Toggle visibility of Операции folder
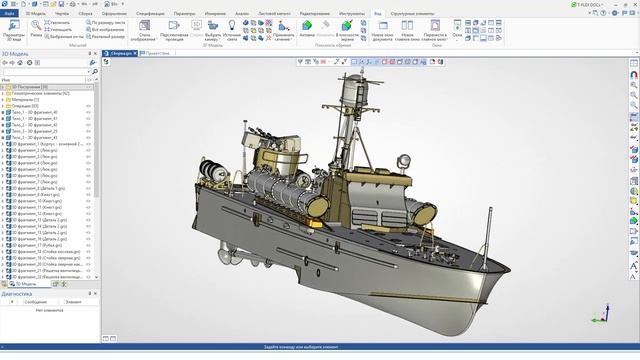This screenshot has width=640, height=360. 88,106
